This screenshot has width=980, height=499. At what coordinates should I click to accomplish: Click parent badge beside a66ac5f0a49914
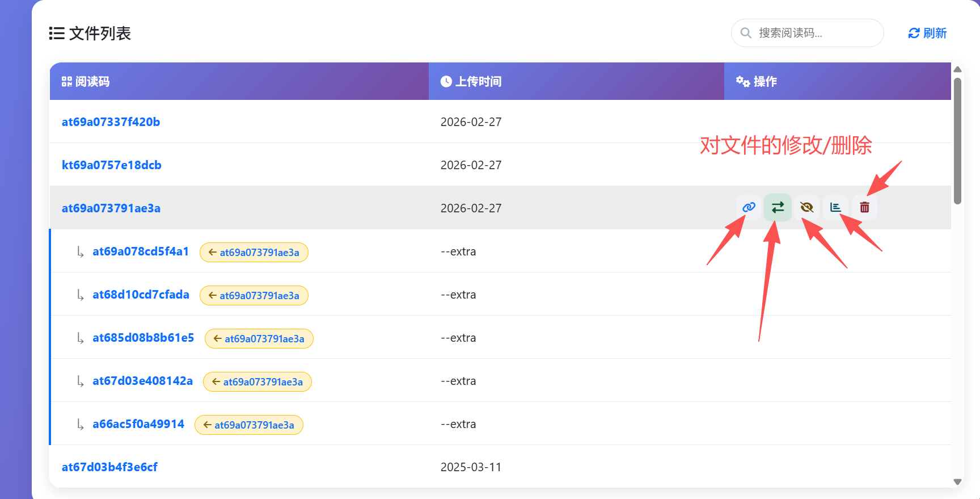[248, 425]
